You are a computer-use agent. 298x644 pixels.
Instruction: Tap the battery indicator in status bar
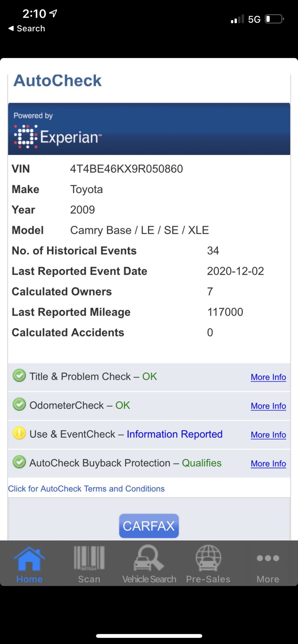[x=274, y=19]
